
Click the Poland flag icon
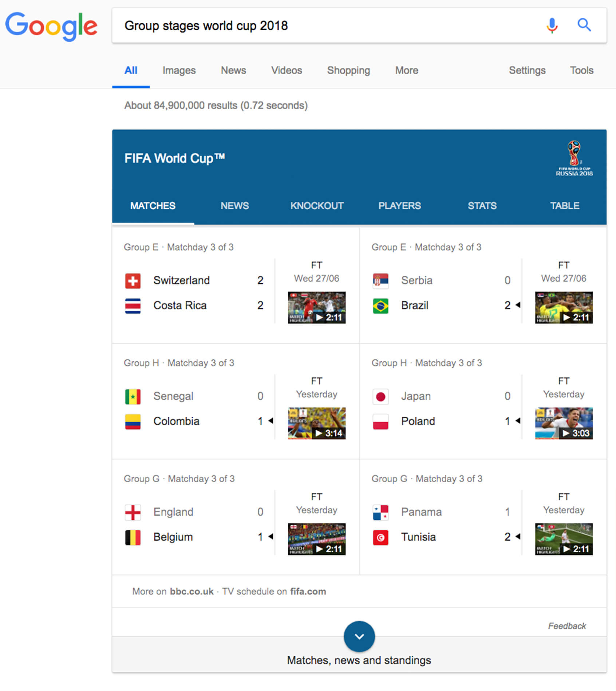coord(380,421)
